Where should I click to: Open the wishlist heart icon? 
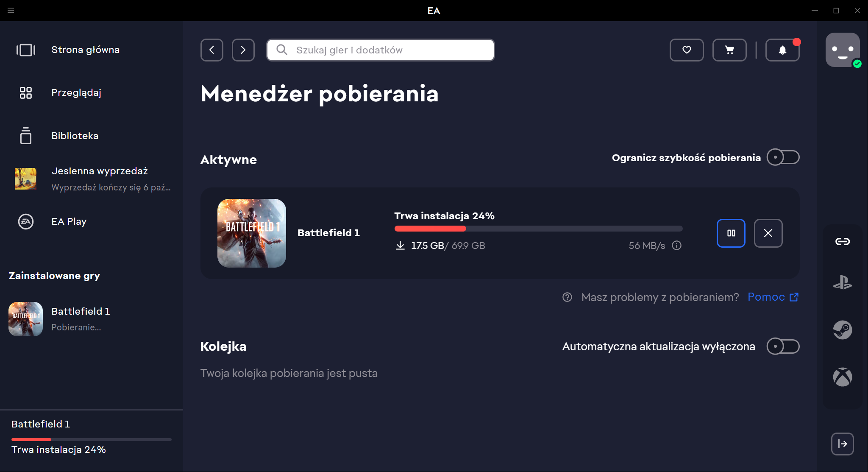coord(687,50)
